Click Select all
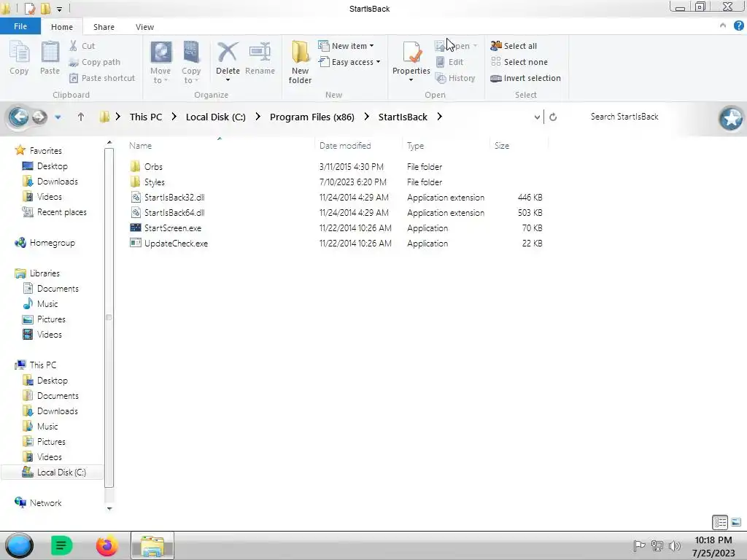Screen dimensions: 747x560 point(514,46)
